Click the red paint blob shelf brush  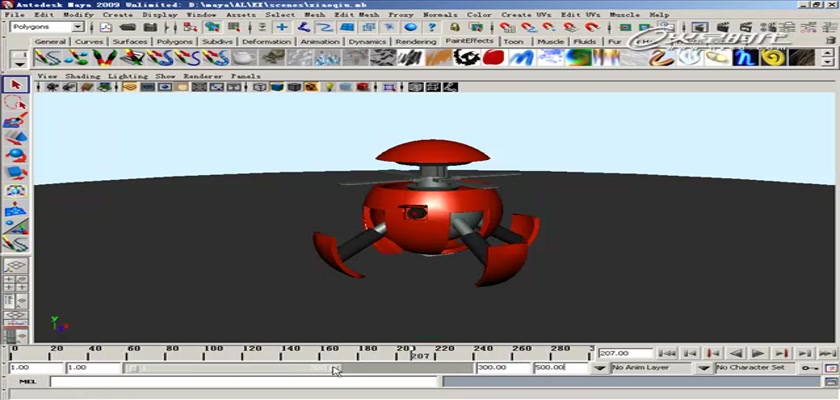pos(491,59)
